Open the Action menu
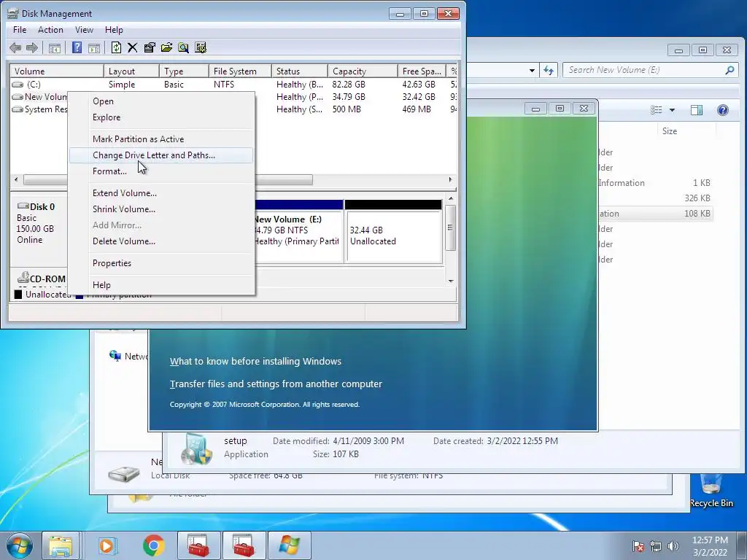The width and height of the screenshot is (747, 560). point(50,29)
